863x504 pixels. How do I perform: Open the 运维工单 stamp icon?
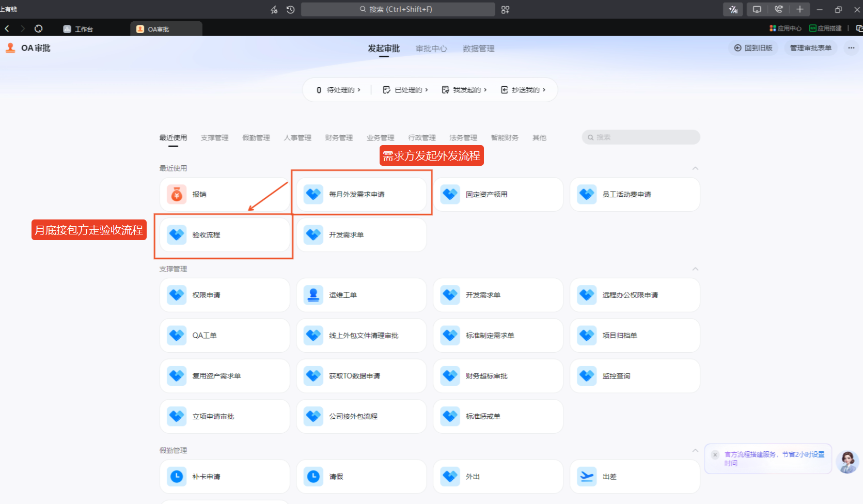(313, 295)
